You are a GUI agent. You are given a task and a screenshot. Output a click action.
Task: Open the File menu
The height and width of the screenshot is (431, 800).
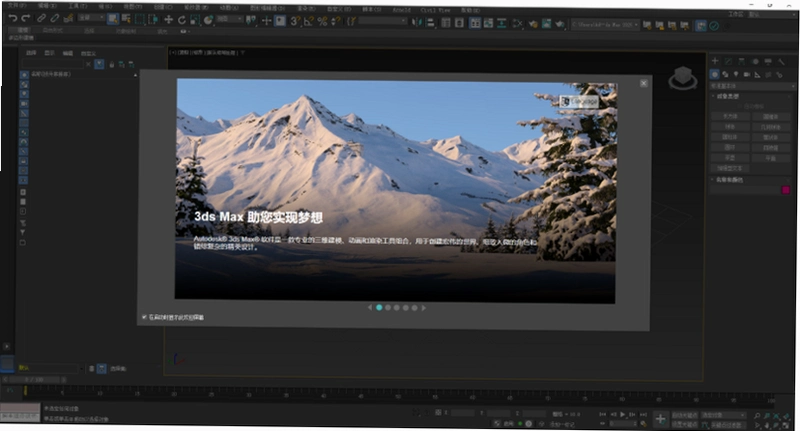tap(18, 5)
